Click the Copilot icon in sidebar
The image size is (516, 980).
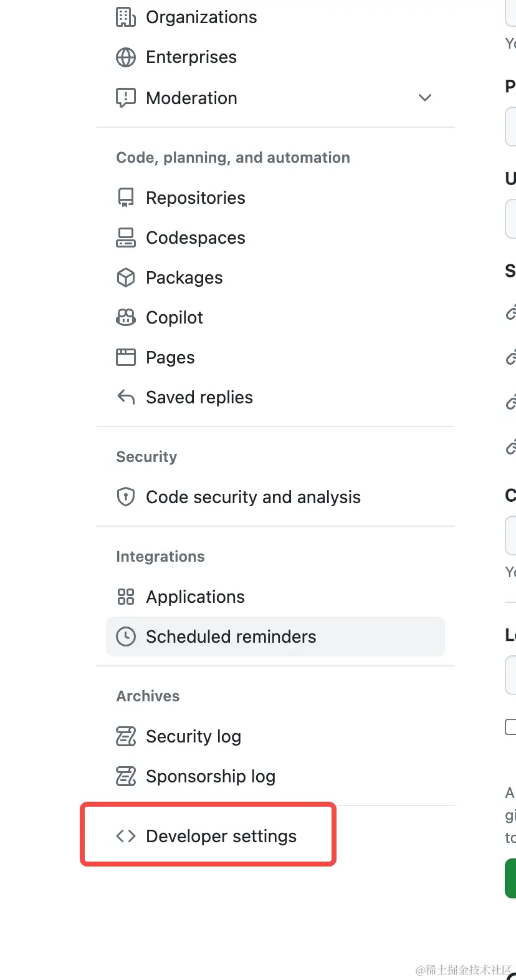pyautogui.click(x=126, y=317)
